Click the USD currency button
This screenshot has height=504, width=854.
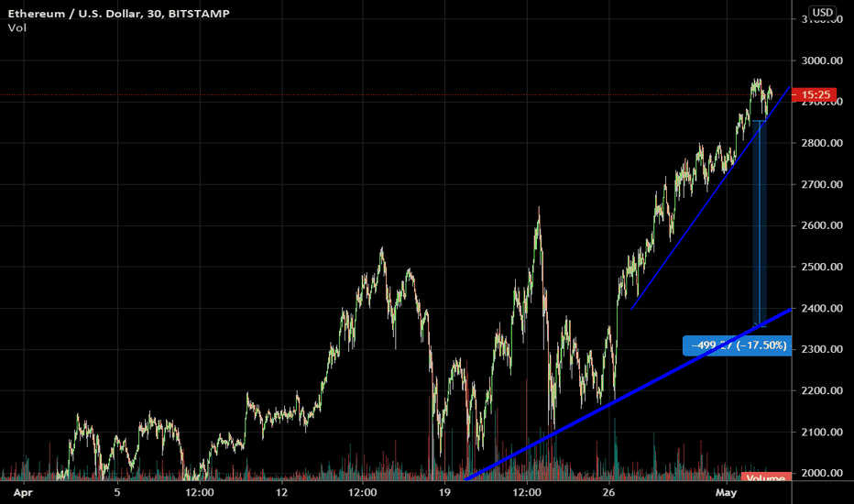tap(822, 12)
